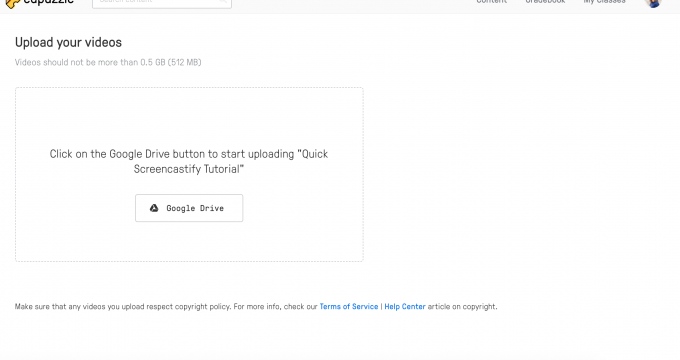This screenshot has height=360, width=680.
Task: Click the 0.5 GB size limit note
Action: coord(108,62)
